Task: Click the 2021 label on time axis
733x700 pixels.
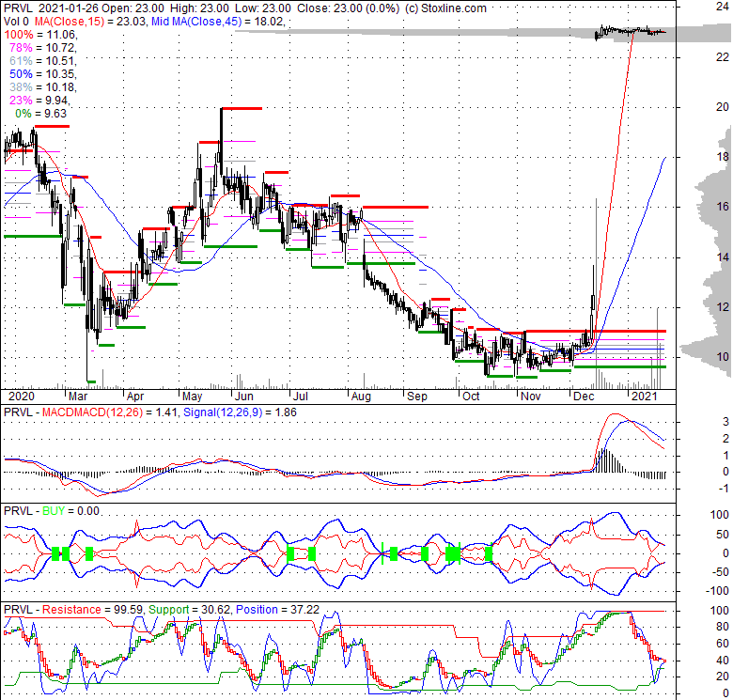Action: (645, 397)
